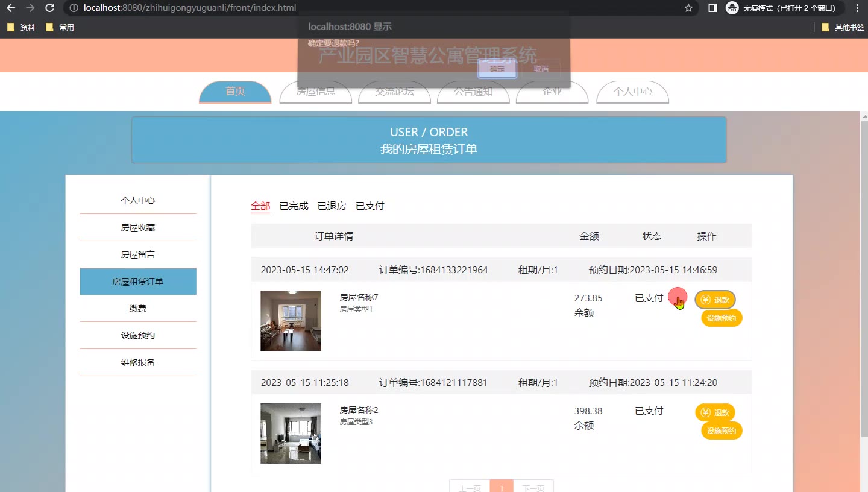Click the timestamp 2023-05-15 11:25:18
Image resolution: width=868 pixels, height=492 pixels.
click(304, 382)
